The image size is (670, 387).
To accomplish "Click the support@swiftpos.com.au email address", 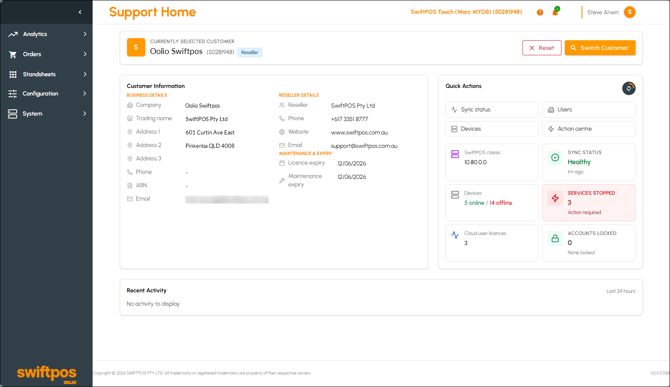I will pyautogui.click(x=364, y=146).
